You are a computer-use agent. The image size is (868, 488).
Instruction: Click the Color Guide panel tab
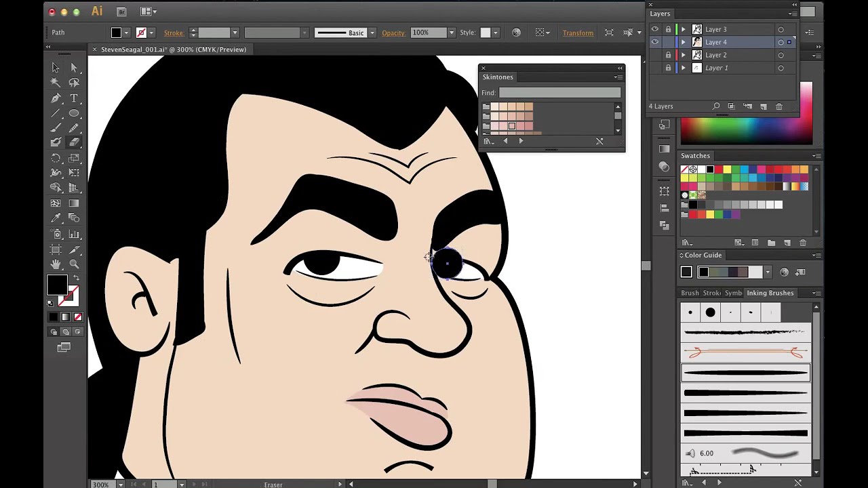[703, 255]
